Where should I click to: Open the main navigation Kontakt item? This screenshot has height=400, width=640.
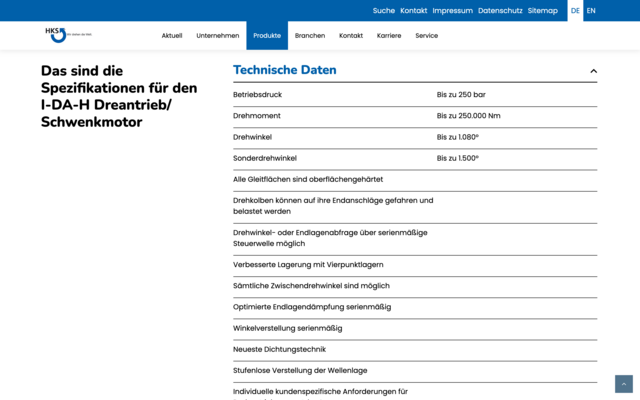point(351,36)
